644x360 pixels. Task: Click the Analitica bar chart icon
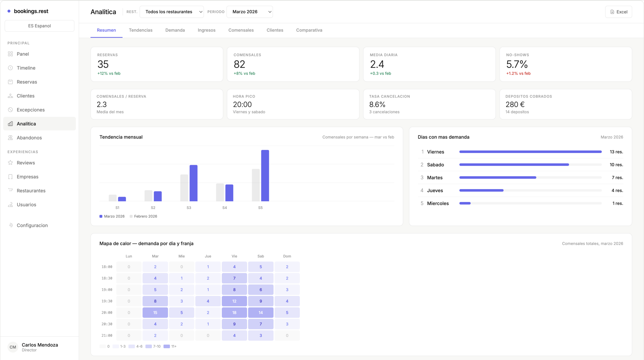coord(10,124)
